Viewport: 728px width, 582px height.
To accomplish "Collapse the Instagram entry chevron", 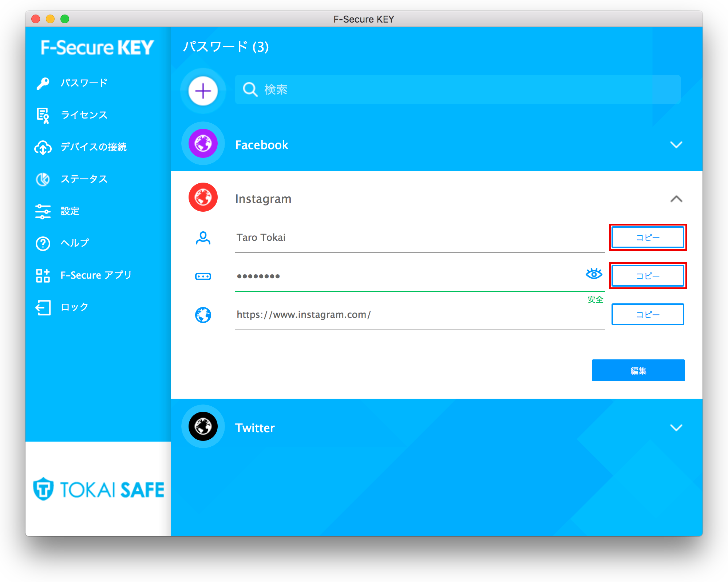I will (676, 199).
